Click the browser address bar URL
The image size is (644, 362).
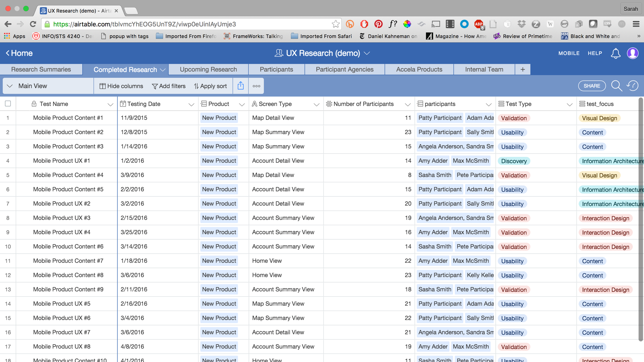[x=188, y=24]
